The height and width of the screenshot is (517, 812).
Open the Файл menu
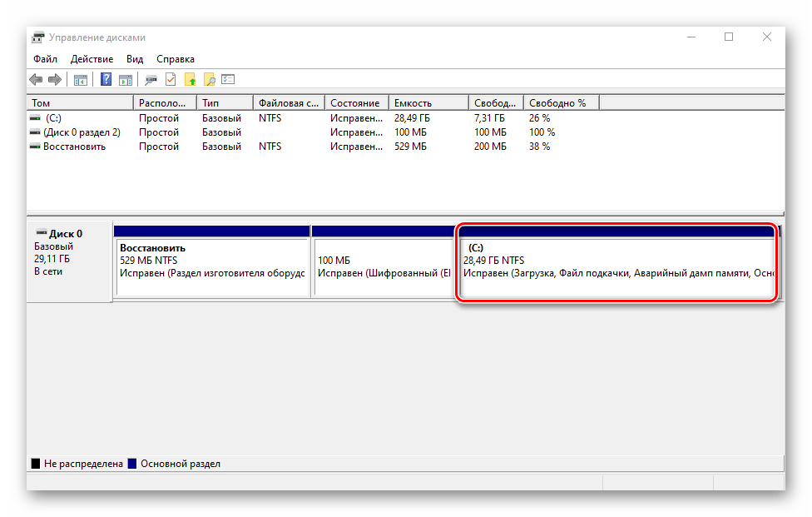45,59
